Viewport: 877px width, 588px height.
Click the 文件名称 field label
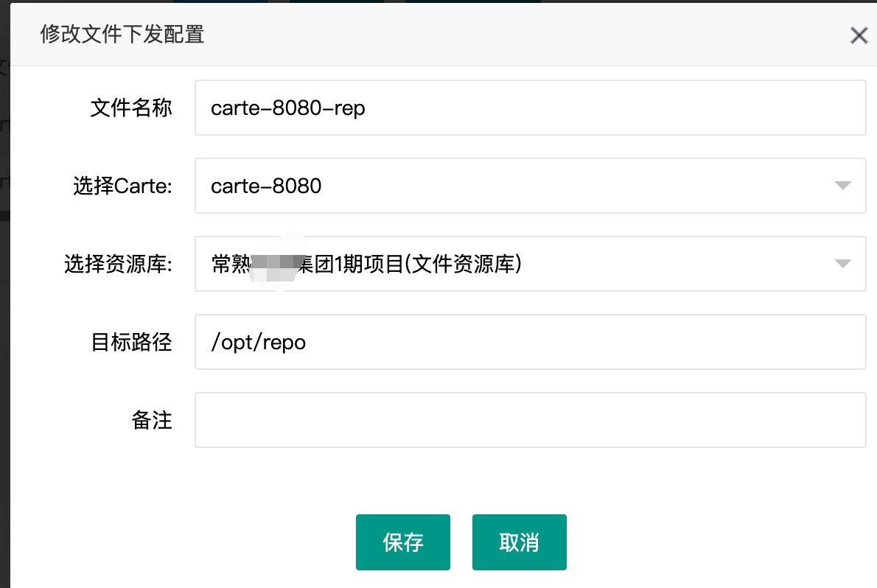coord(131,108)
